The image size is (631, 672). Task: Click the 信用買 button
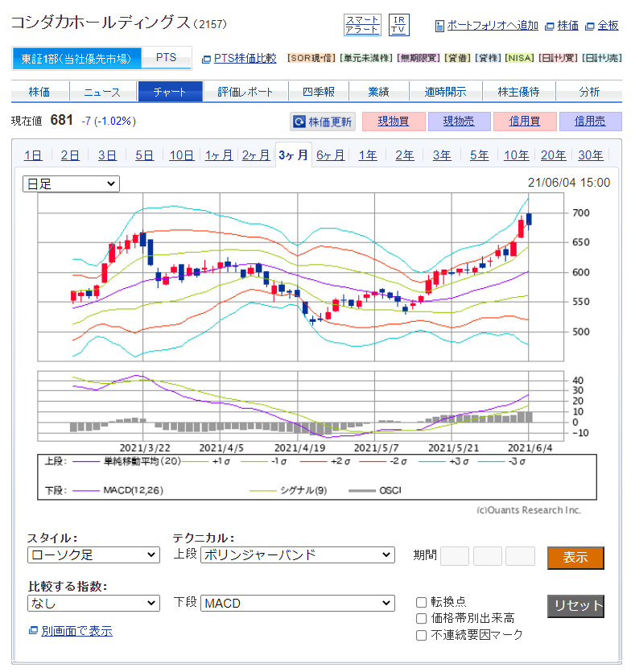click(525, 122)
